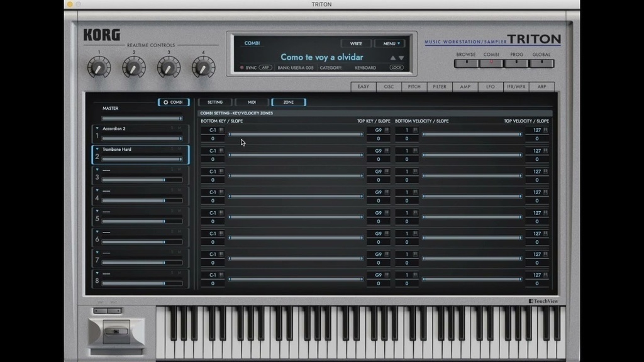Click learn icon beside timbre 8 top velocity

coord(545,275)
